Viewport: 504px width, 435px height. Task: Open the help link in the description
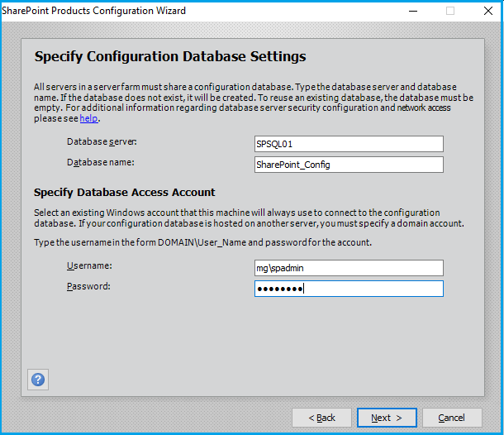click(x=88, y=118)
